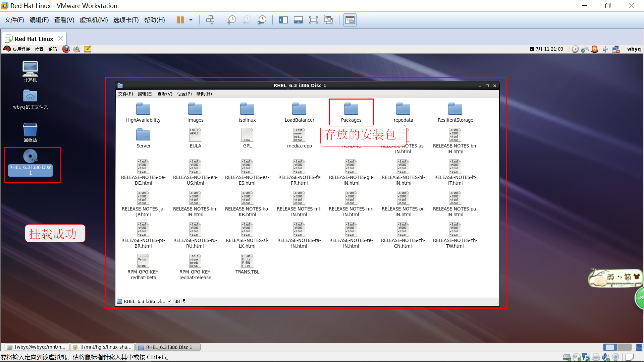Click the take snapshot icon in toolbar

(x=231, y=20)
